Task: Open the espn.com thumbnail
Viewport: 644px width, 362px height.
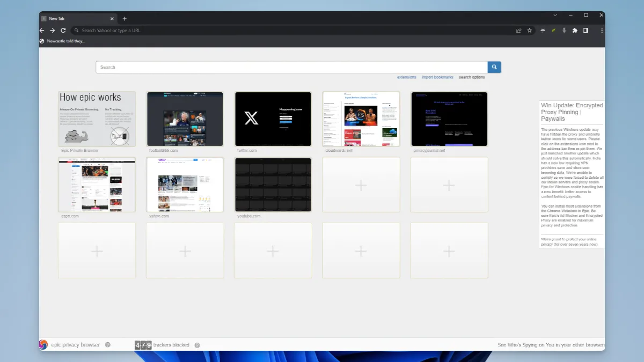Action: (97, 184)
